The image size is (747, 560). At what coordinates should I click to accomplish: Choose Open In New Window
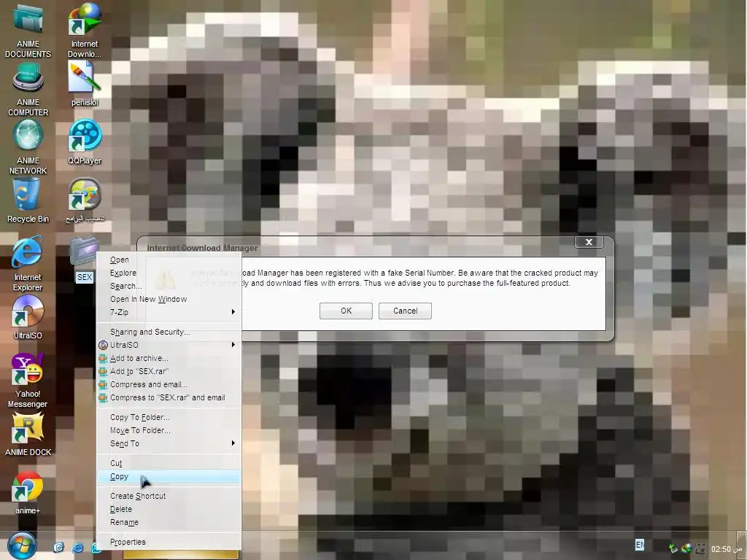pos(169,299)
